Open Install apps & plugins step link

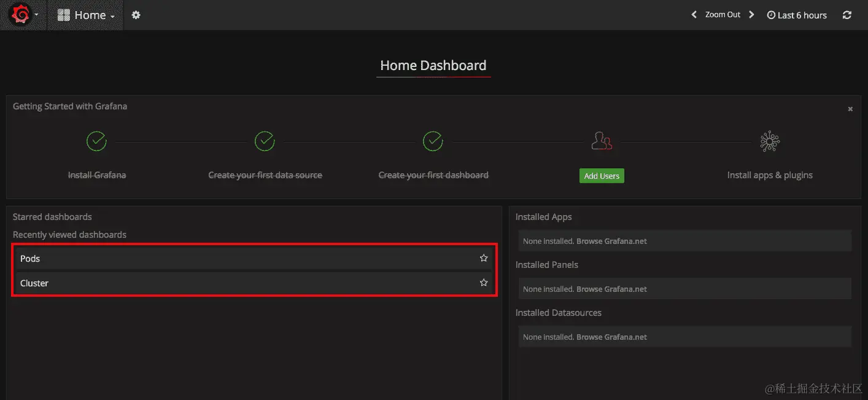pos(770,175)
